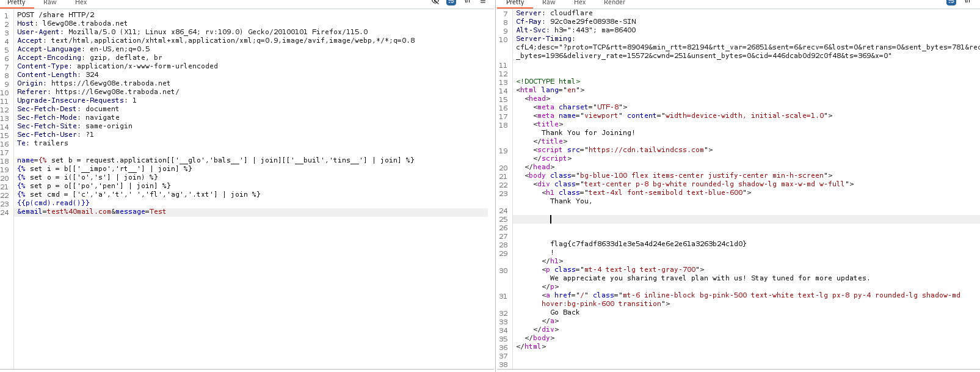Click the 'We appreciate you sharing' paragraph text
Image resolution: width=980 pixels, height=372 pixels.
coord(710,278)
